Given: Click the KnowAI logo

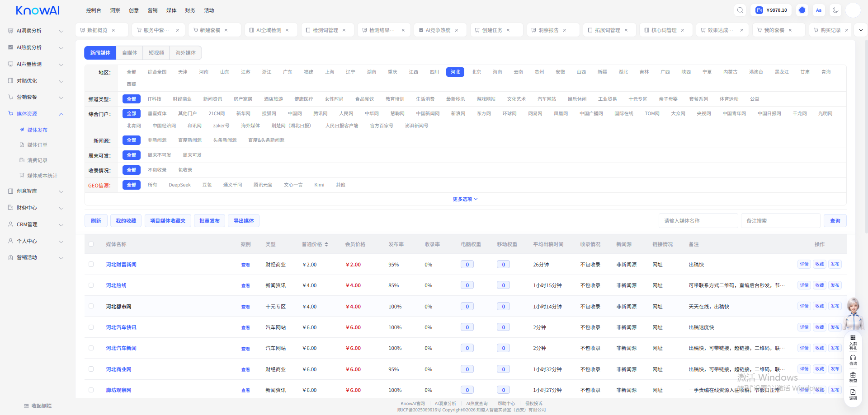Looking at the screenshot, I should pos(38,10).
